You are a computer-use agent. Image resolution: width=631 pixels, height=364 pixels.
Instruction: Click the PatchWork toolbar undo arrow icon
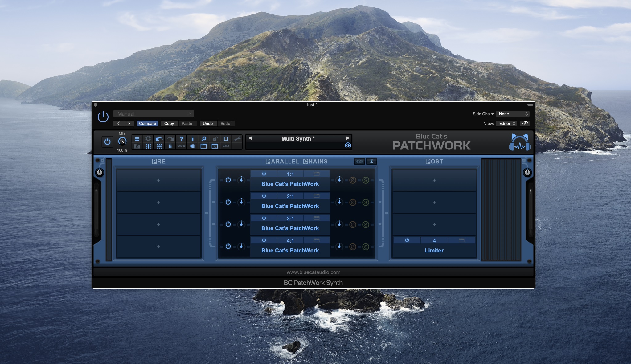159,139
